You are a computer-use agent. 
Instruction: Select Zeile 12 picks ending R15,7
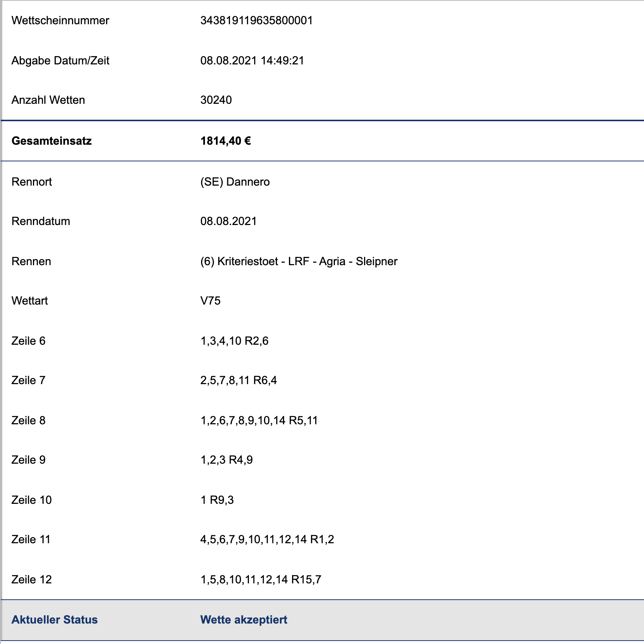(261, 580)
